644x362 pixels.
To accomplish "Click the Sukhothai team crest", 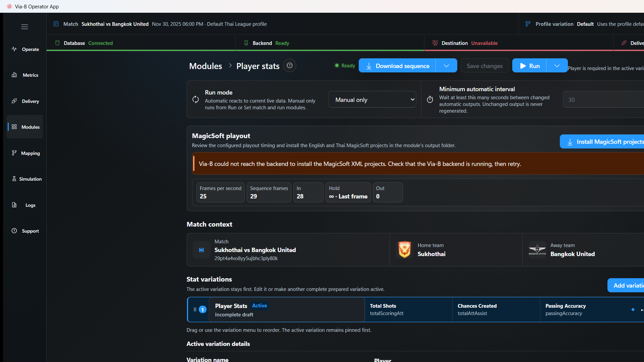I will click(x=405, y=250).
